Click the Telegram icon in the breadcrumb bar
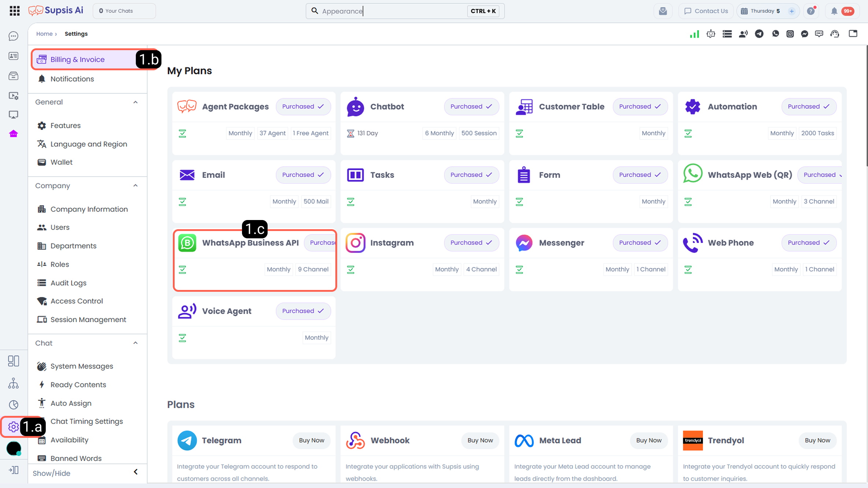This screenshot has height=488, width=868. click(x=759, y=34)
